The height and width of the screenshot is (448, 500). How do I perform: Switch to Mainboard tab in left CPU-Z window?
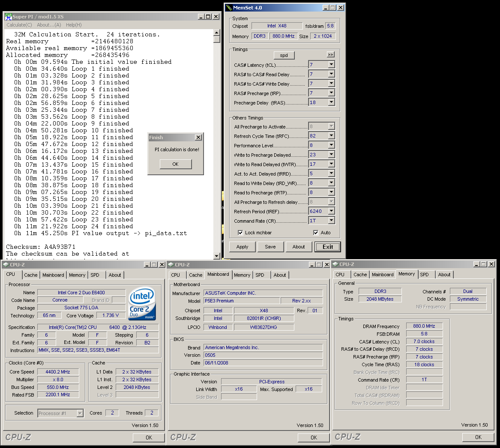click(53, 275)
